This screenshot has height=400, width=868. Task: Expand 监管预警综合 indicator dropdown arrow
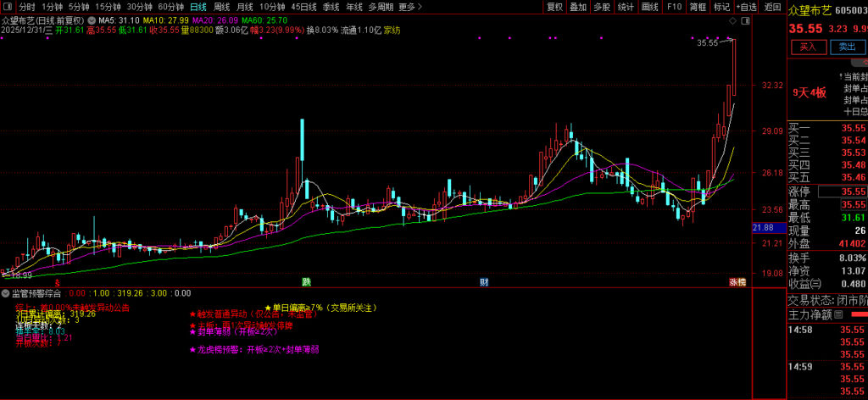[5, 293]
